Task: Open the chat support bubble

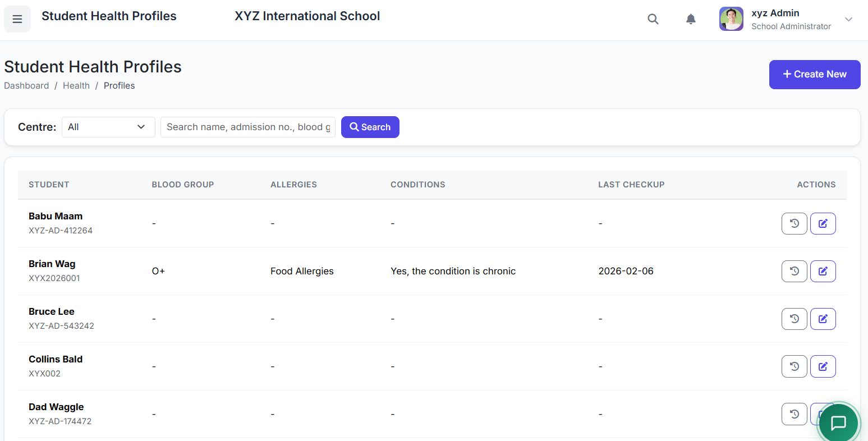Action: [x=838, y=422]
